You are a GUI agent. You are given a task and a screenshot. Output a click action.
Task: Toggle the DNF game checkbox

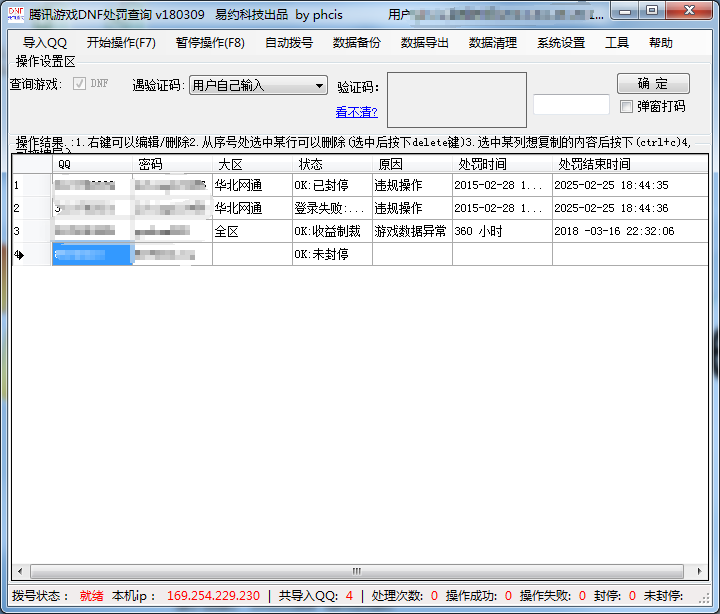(79, 84)
